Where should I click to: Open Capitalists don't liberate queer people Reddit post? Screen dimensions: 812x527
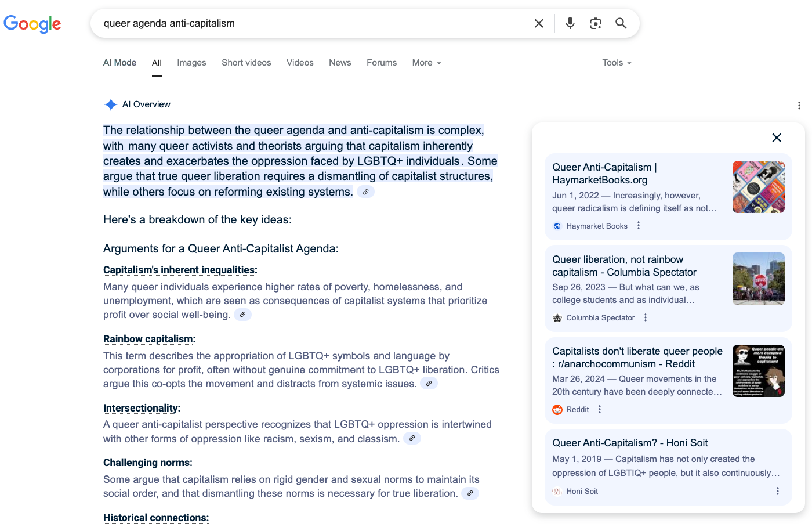637,358
